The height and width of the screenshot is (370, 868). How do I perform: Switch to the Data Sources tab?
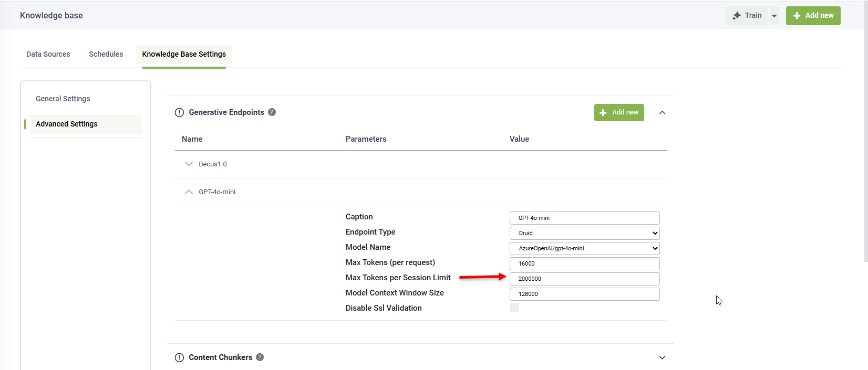click(48, 54)
